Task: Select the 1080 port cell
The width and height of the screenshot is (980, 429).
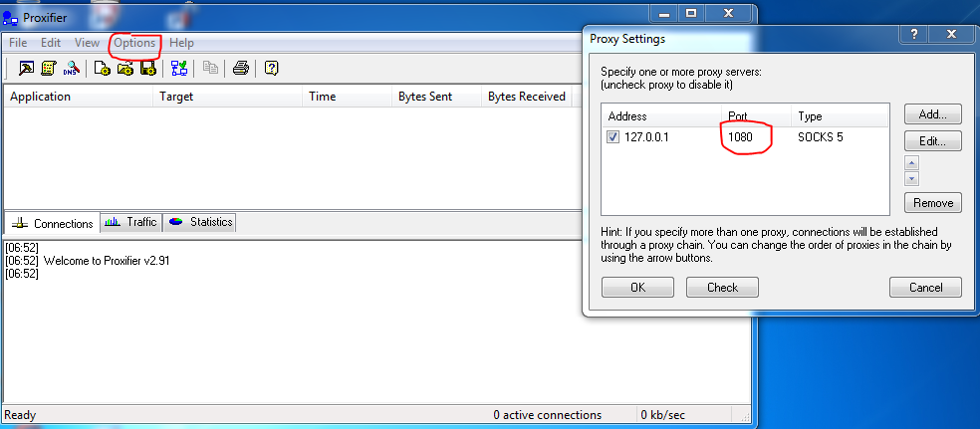Action: coord(741,137)
